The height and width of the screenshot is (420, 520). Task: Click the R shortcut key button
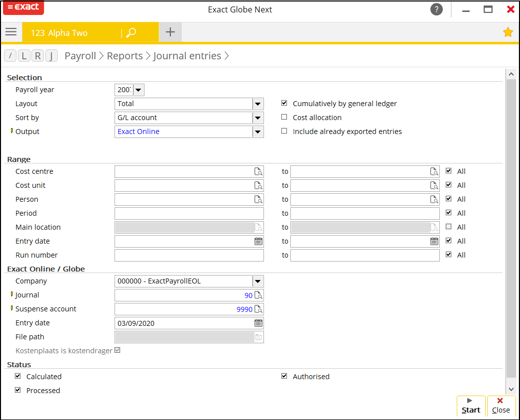pos(38,56)
